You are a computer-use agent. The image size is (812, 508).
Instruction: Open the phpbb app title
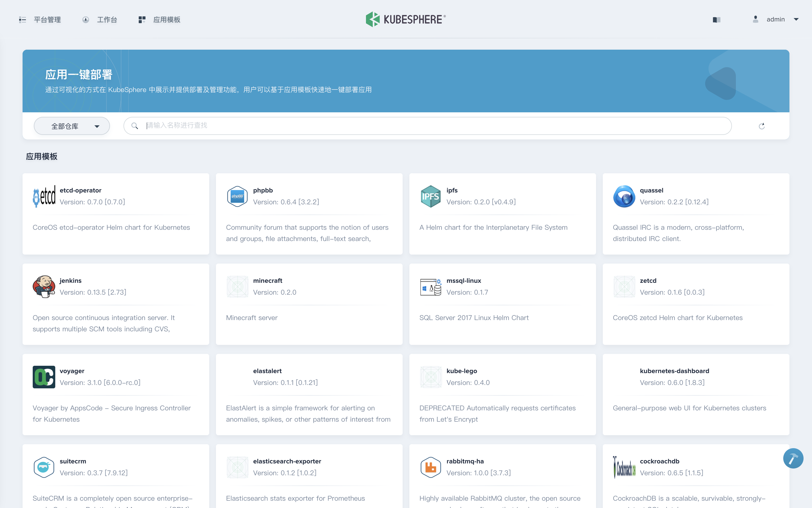tap(263, 190)
